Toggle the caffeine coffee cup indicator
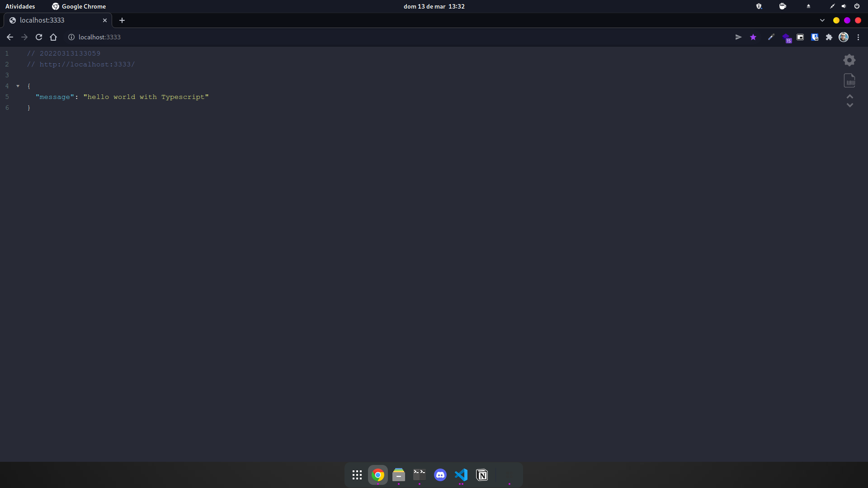 tap(783, 6)
